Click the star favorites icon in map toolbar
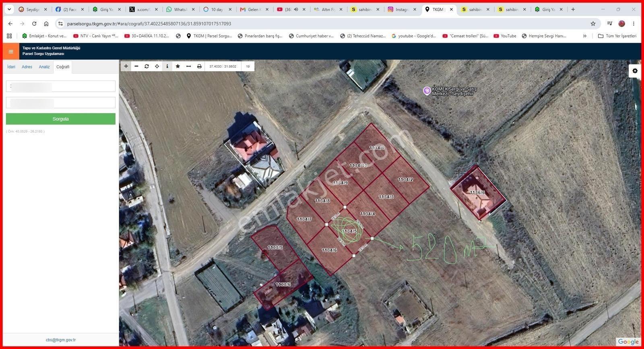Screen dimensions: 644x349 [178, 66]
